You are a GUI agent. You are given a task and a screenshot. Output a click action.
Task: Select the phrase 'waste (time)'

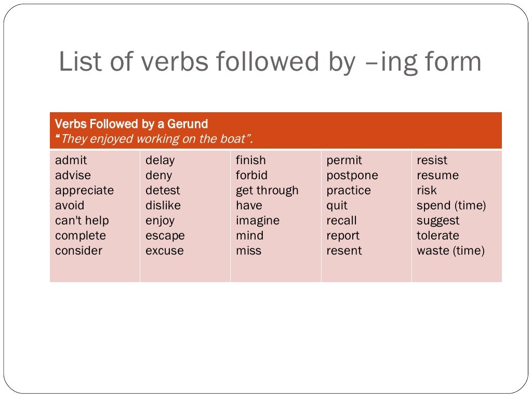click(x=451, y=251)
